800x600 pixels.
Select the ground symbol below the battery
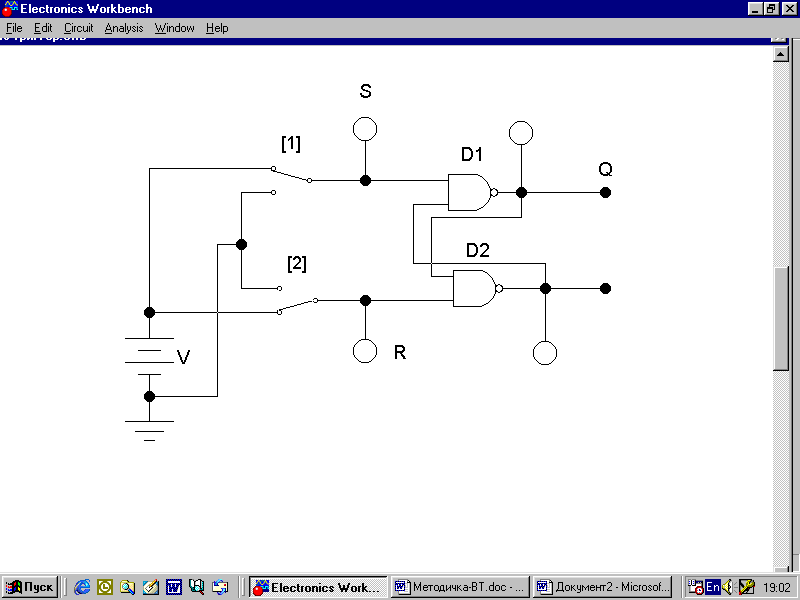149,430
